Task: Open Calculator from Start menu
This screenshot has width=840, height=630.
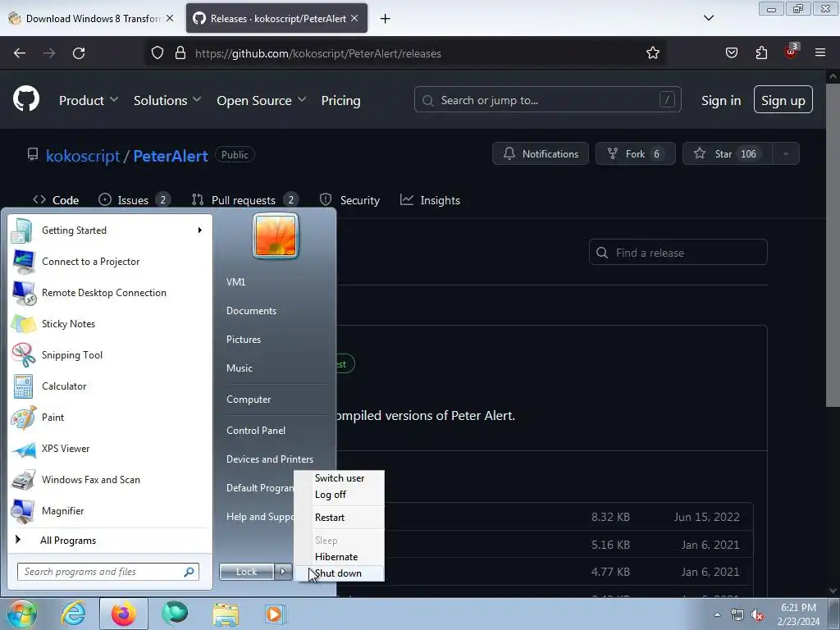Action: coord(110,386)
